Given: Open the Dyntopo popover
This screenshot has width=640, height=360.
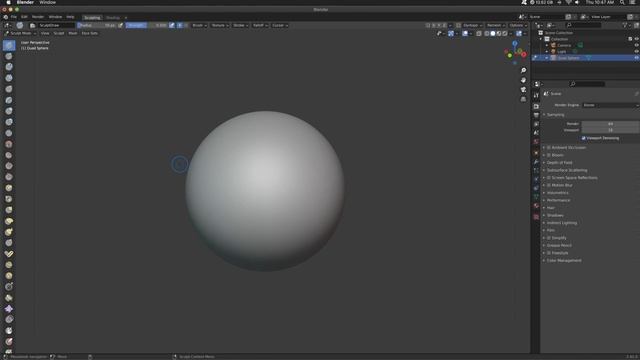Looking at the screenshot, I should coord(472,25).
